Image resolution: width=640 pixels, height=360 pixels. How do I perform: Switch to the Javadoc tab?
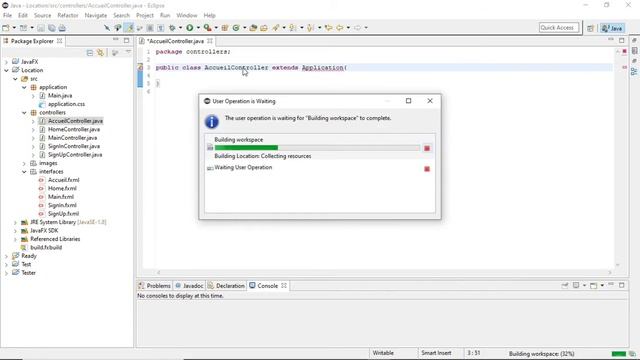coord(189,286)
